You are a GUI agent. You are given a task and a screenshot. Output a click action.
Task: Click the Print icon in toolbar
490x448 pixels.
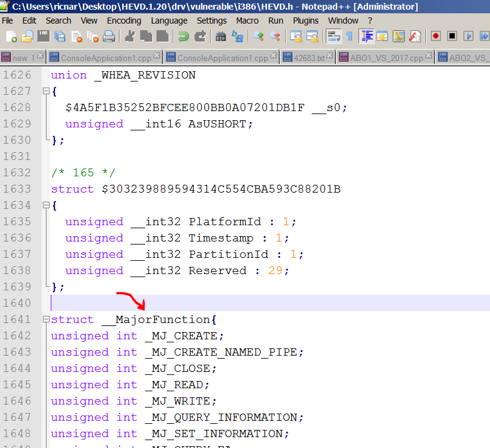click(109, 36)
